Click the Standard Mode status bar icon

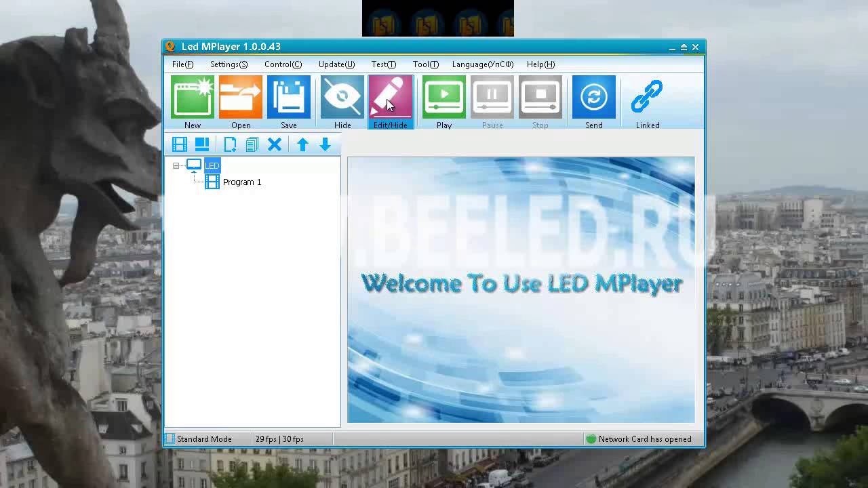pyautogui.click(x=170, y=439)
